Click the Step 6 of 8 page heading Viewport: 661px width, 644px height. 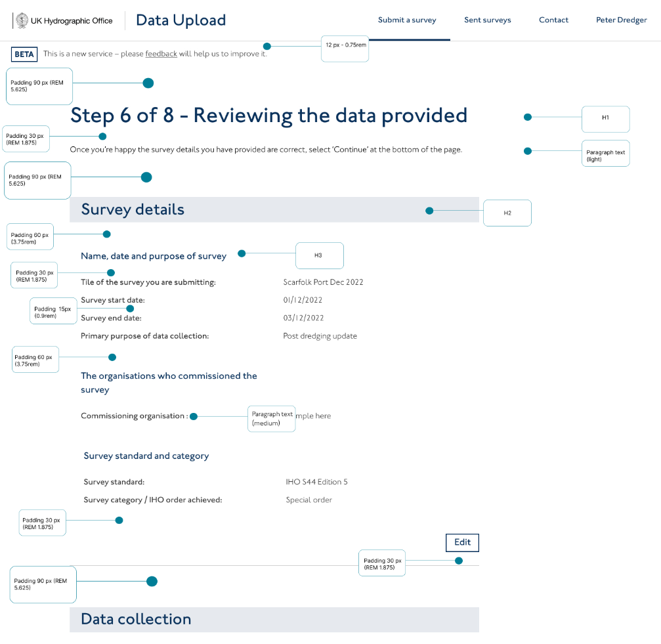pyautogui.click(x=268, y=116)
